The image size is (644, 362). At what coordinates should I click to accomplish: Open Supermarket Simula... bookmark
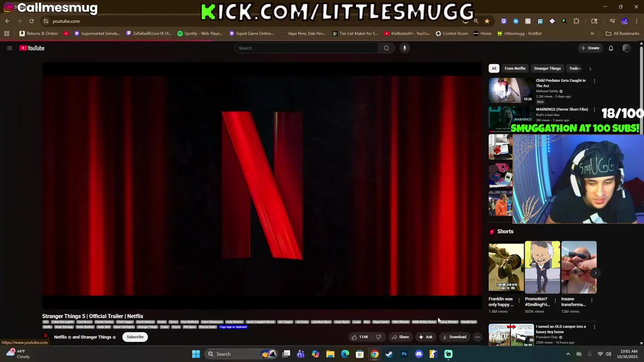coord(97,34)
